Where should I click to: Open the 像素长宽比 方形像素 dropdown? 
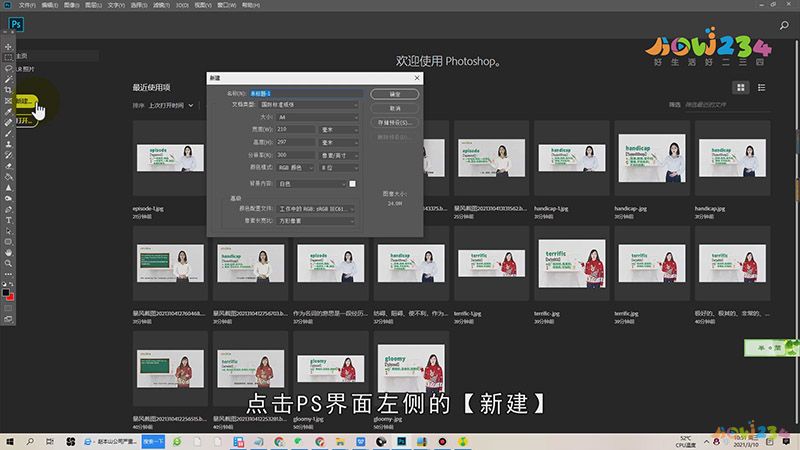pyautogui.click(x=316, y=221)
